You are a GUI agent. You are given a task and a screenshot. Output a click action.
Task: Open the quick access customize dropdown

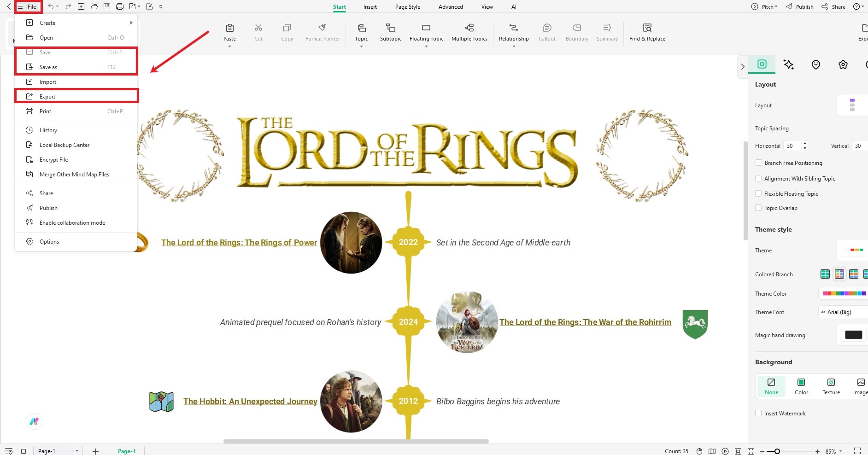point(161,6)
